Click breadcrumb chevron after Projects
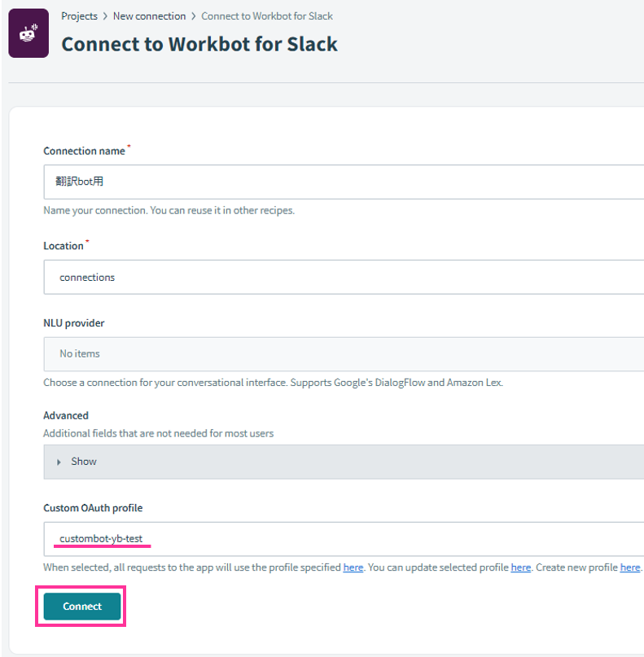644x657 pixels. (x=105, y=16)
